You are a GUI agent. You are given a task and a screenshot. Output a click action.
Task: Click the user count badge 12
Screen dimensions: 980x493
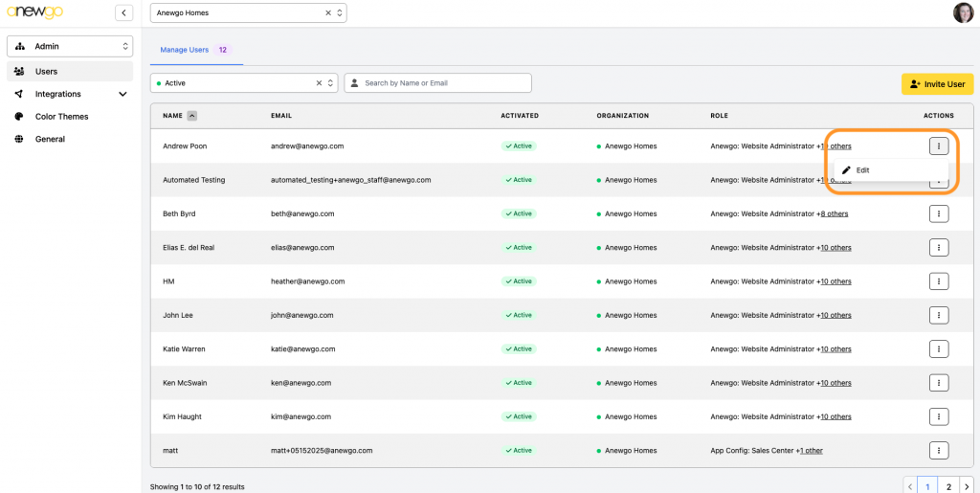click(x=222, y=50)
